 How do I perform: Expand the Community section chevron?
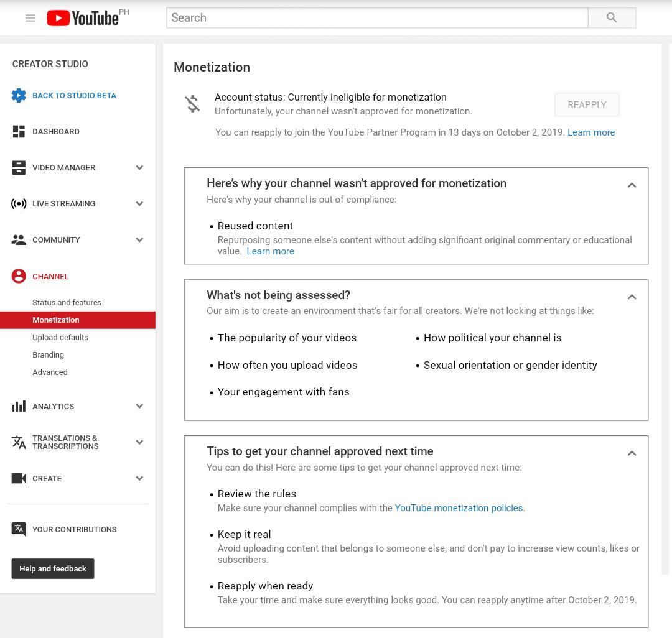point(139,240)
